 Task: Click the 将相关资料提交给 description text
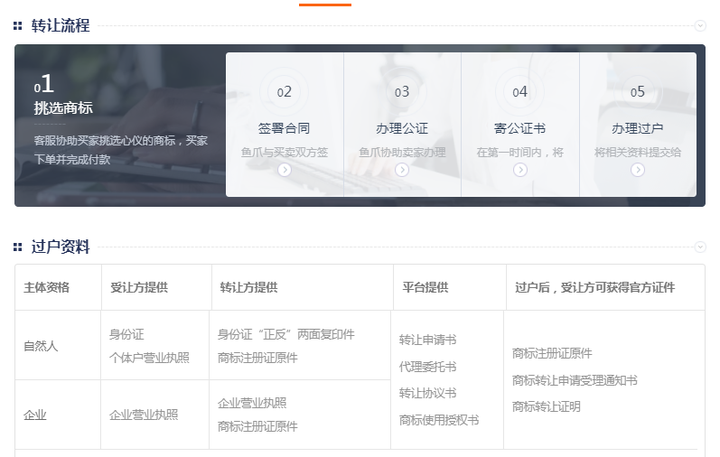637,152
